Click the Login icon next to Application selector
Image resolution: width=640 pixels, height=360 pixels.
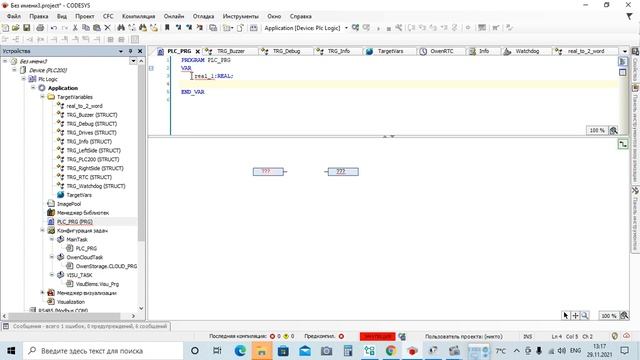356,28
